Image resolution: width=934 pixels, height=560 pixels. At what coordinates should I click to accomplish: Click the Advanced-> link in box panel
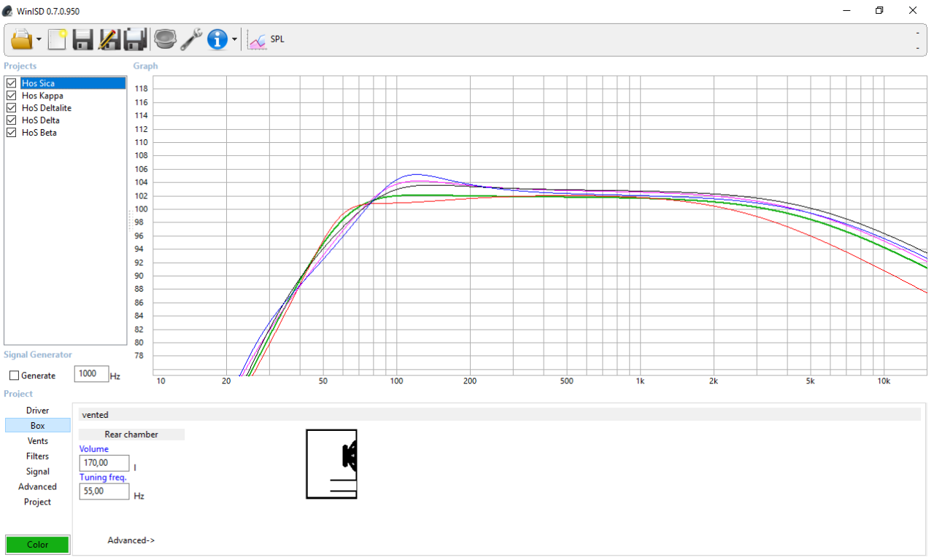(x=131, y=540)
